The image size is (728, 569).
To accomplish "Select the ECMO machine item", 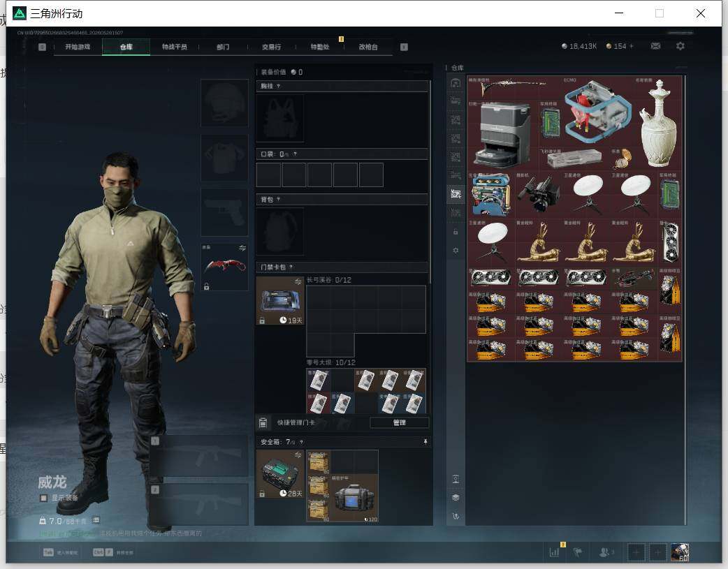I will (598, 112).
